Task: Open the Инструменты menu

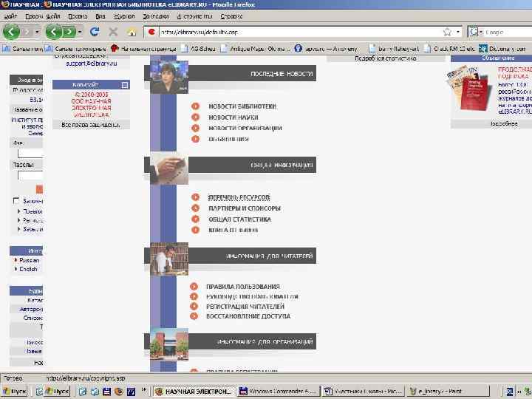Action: point(194,16)
